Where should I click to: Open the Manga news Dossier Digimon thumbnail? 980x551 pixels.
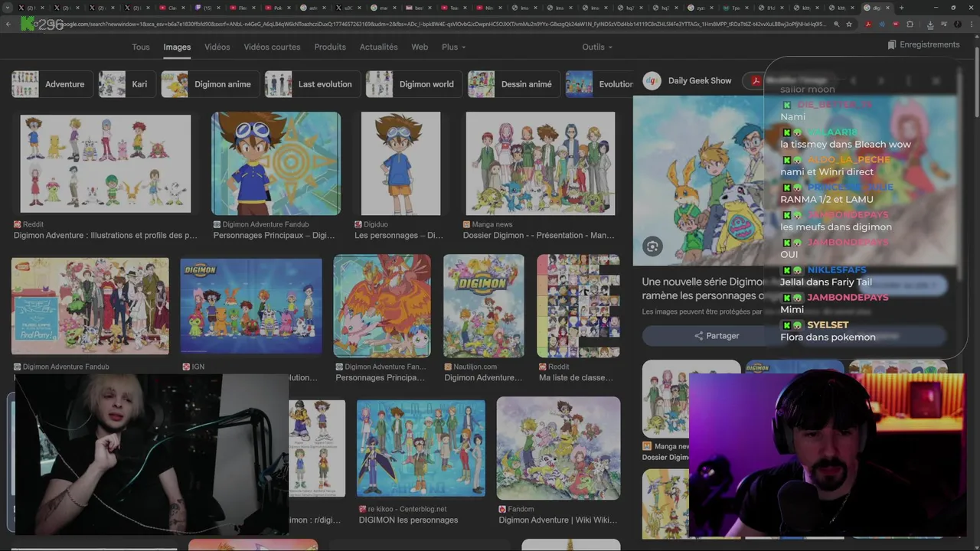[x=541, y=164]
